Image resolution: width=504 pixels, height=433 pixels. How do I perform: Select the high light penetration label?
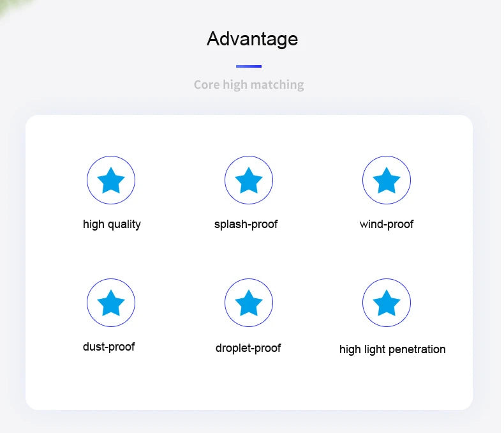click(392, 349)
